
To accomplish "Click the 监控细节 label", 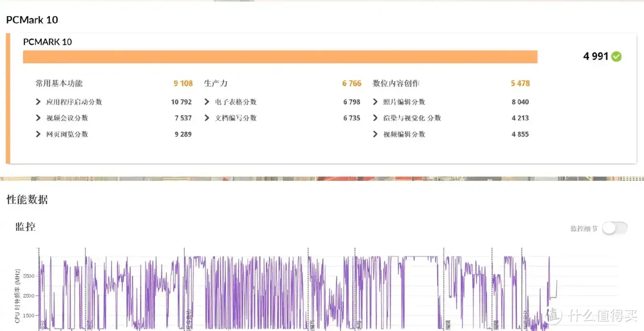I will click(x=584, y=229).
